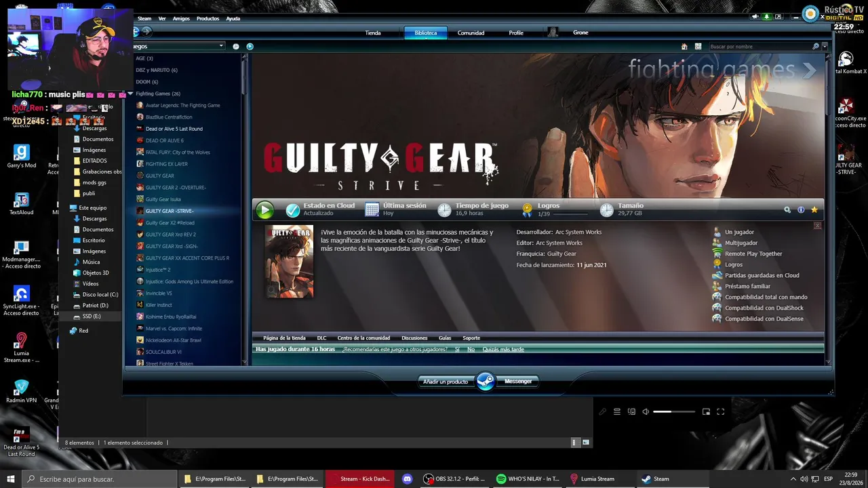Click the Última sesión calendar icon

pyautogui.click(x=372, y=209)
